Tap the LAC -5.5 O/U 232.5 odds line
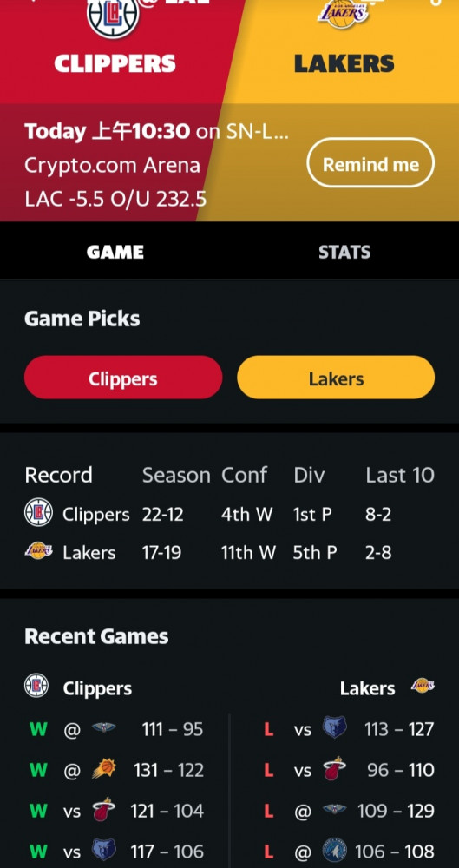 [x=115, y=198]
